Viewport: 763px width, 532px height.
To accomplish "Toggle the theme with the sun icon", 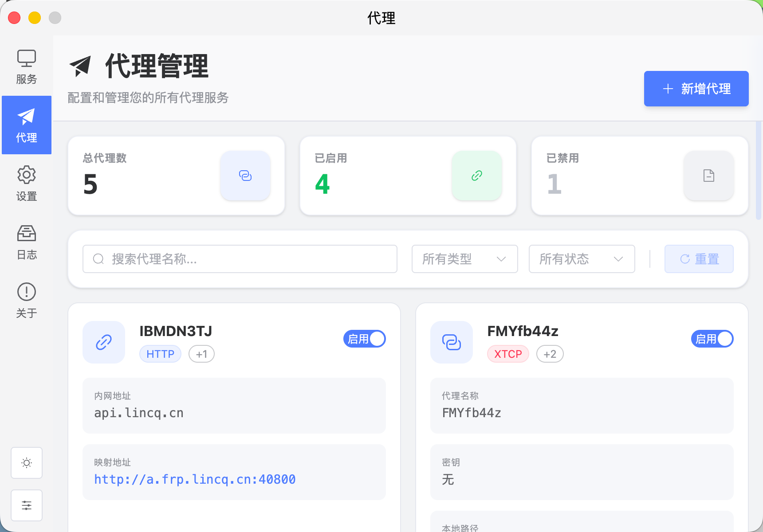I will point(26,463).
